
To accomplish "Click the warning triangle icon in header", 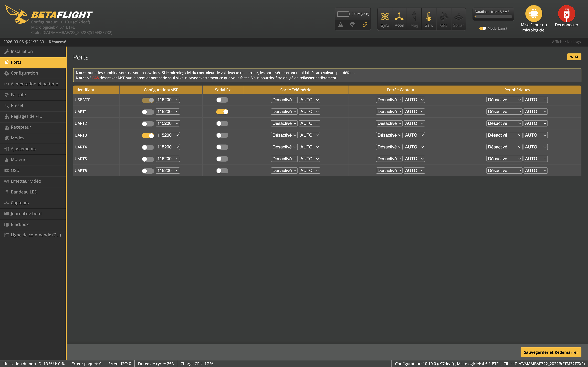I will [x=341, y=25].
